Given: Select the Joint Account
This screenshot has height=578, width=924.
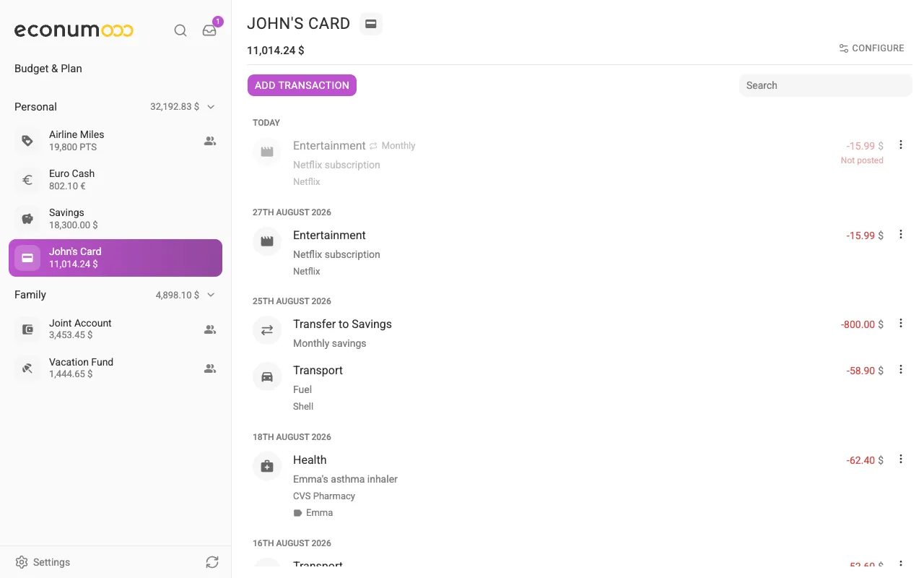Looking at the screenshot, I should (x=115, y=329).
